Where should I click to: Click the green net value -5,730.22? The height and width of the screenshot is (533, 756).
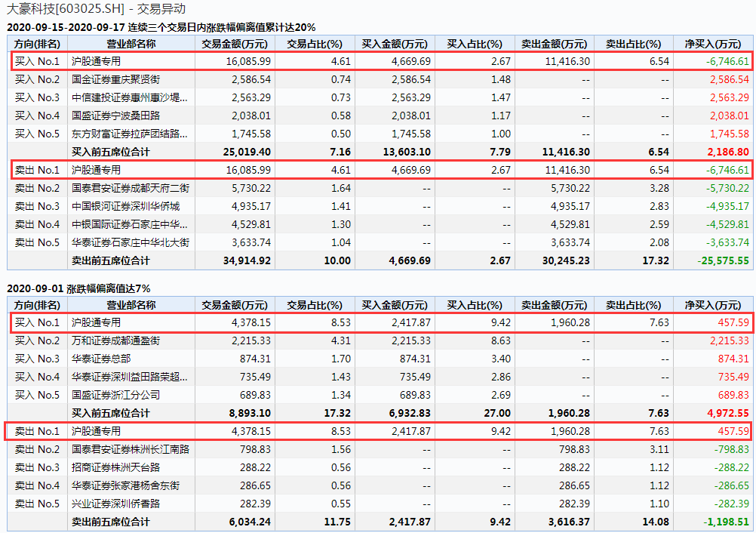(727, 188)
